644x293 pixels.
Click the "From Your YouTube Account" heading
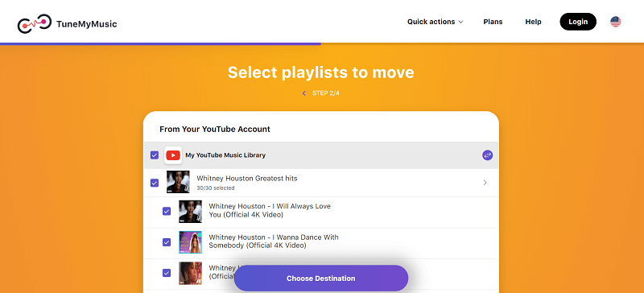coord(215,130)
